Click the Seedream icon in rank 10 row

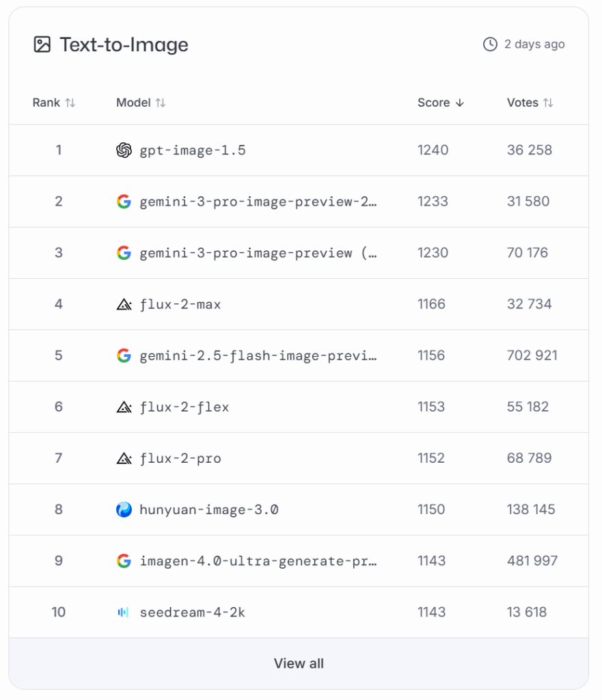pyautogui.click(x=123, y=612)
